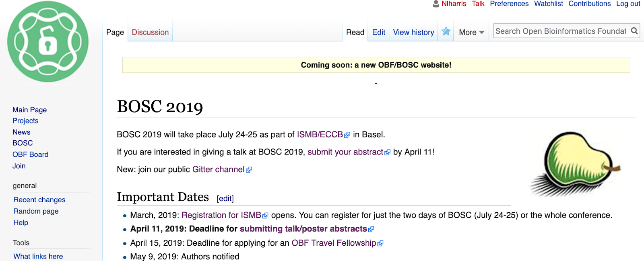Screen dimensions: 644x261
Task: Click the BOSC pear image
Action: click(576, 164)
